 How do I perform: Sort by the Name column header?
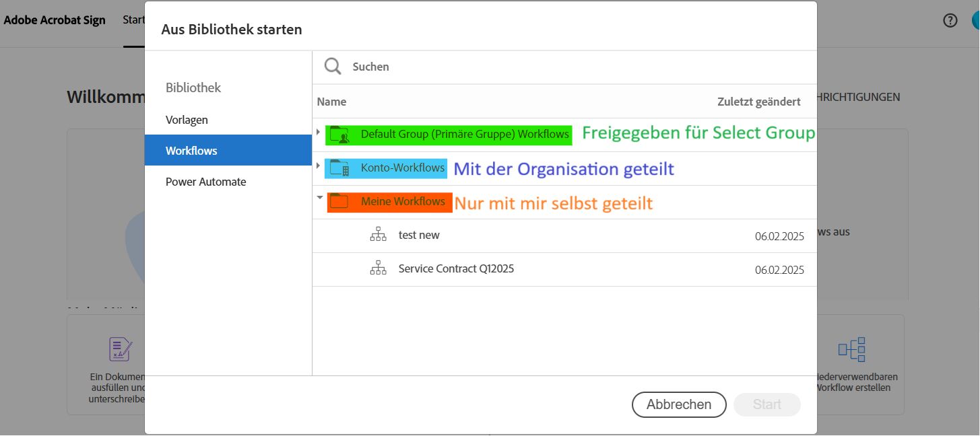click(x=331, y=102)
